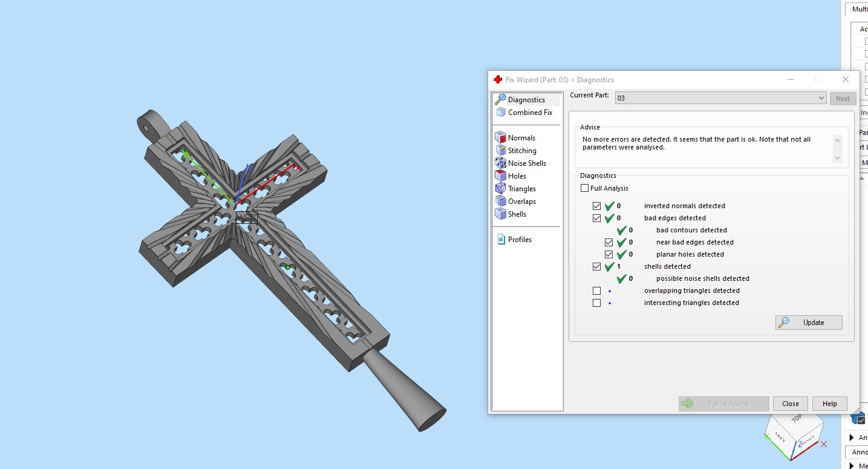Click green checkmark beside possible noise shells
The width and height of the screenshot is (868, 469).
(622, 278)
